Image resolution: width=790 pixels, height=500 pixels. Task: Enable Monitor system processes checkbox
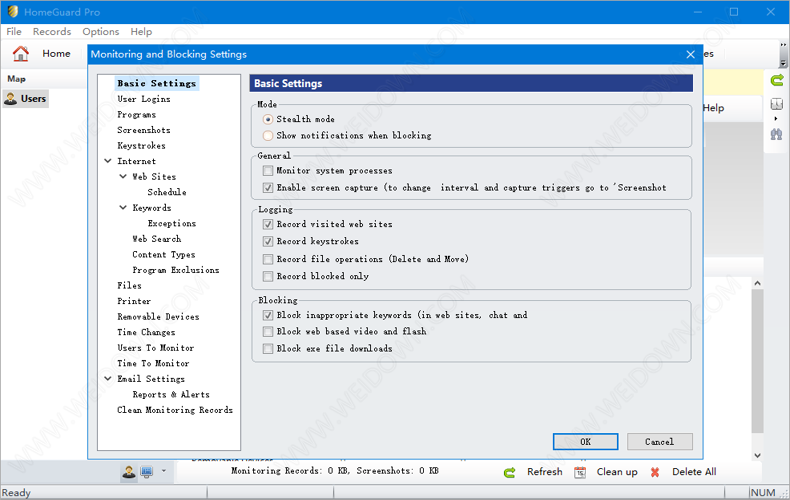[x=268, y=171]
